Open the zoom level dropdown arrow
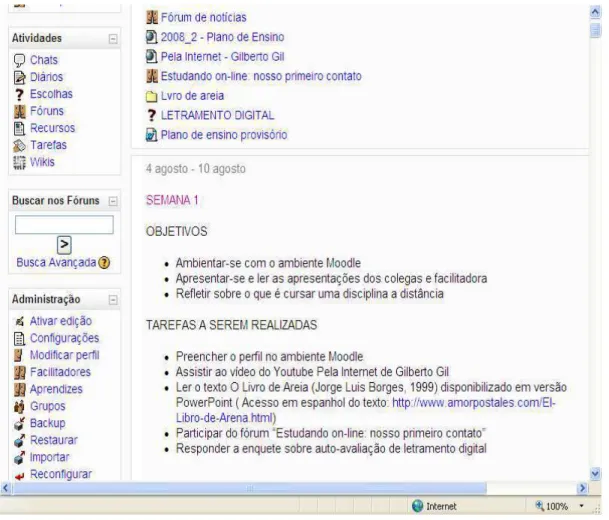609x520 pixels. [x=582, y=506]
